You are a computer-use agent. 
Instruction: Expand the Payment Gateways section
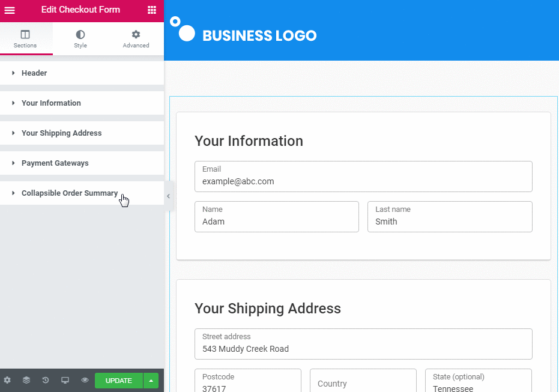pyautogui.click(x=82, y=163)
